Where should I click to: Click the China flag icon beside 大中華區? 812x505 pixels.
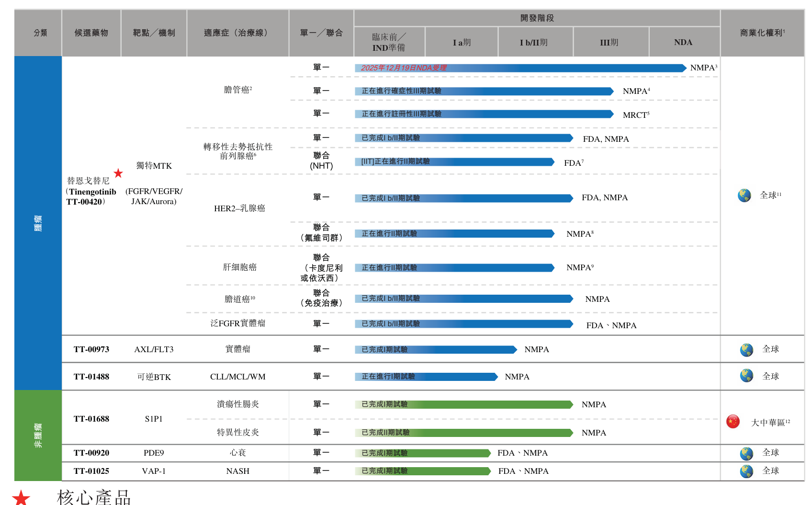coord(733,422)
